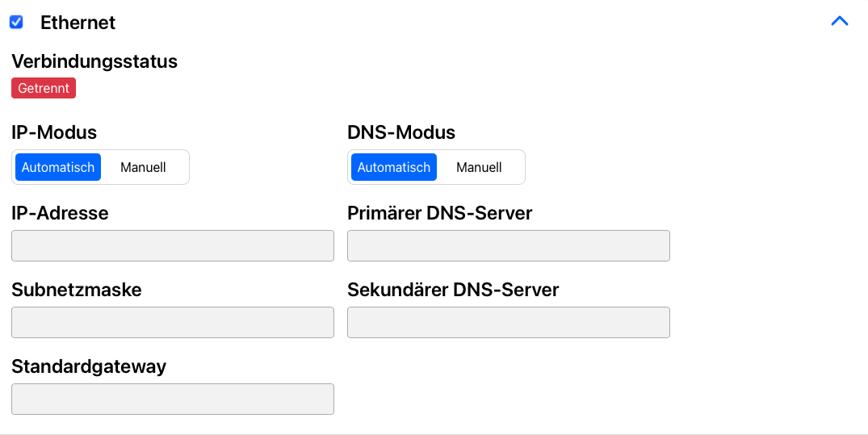Select Automatisch under DNS-Modus

coord(393,167)
